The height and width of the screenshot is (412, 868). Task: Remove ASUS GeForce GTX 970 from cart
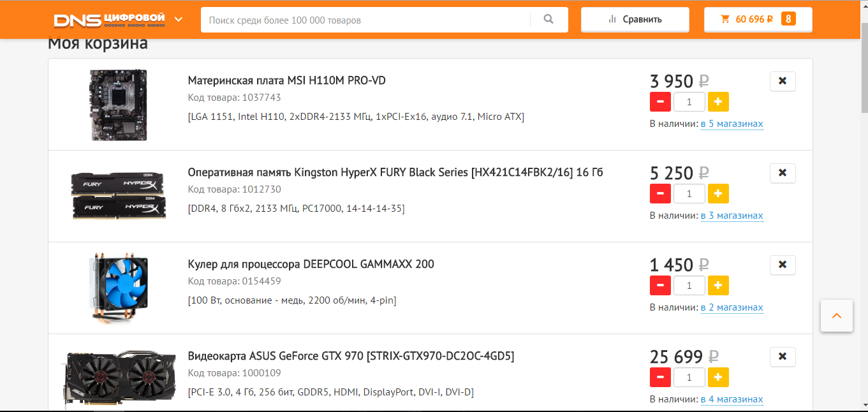[x=783, y=357]
